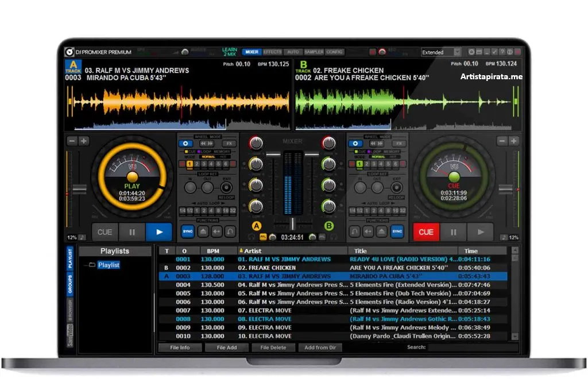
Task: Click the Add from Dir button
Action: click(320, 347)
